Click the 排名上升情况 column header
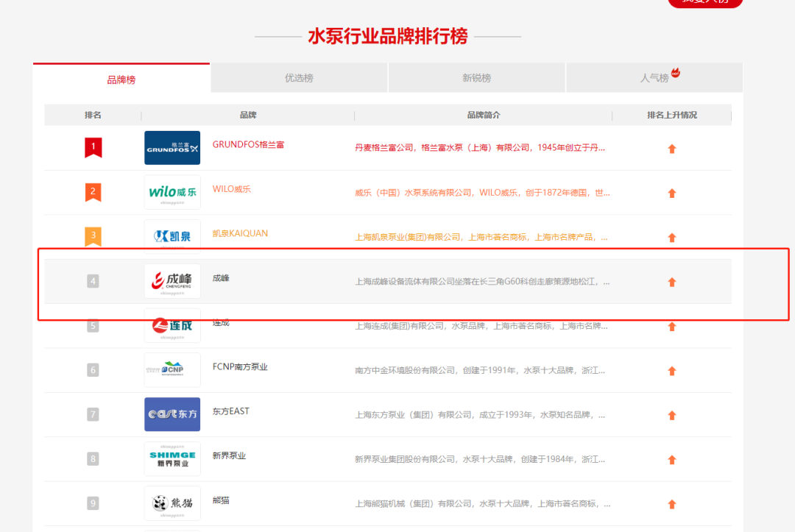 [672, 115]
